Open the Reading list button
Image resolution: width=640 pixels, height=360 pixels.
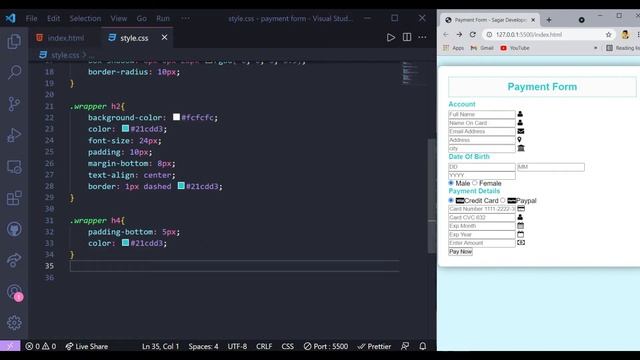(x=622, y=48)
